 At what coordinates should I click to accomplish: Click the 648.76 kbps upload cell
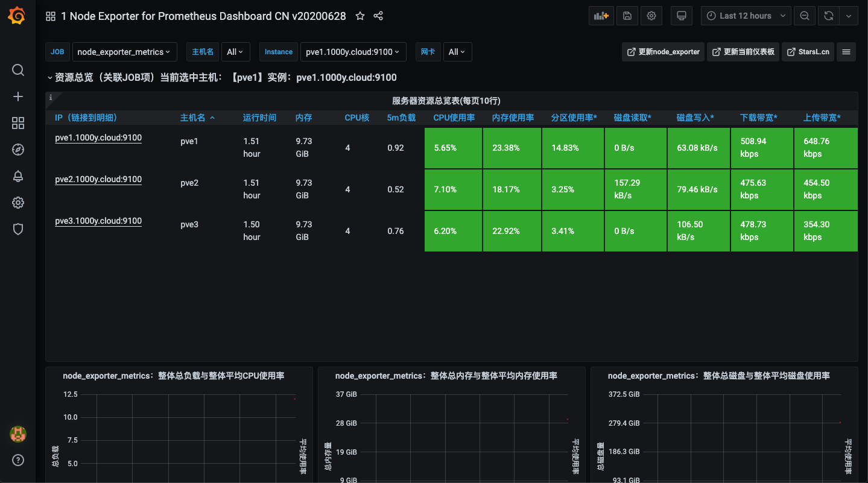point(826,148)
